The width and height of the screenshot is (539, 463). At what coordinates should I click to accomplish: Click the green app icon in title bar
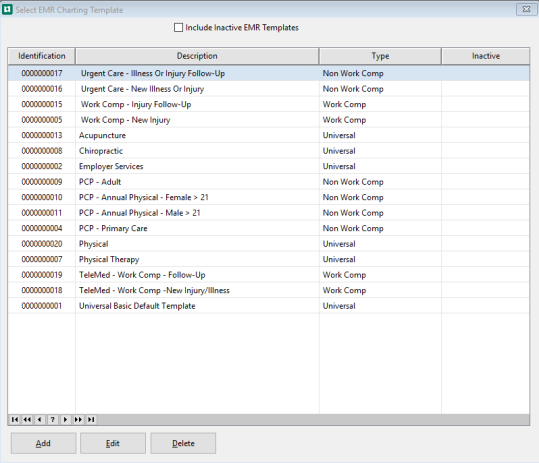pos(7,9)
